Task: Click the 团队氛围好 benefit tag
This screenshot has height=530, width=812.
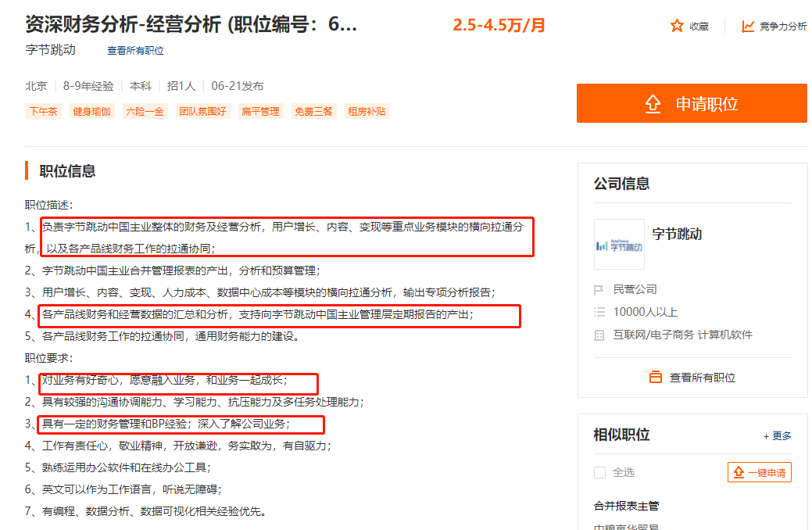Action: coord(202,111)
